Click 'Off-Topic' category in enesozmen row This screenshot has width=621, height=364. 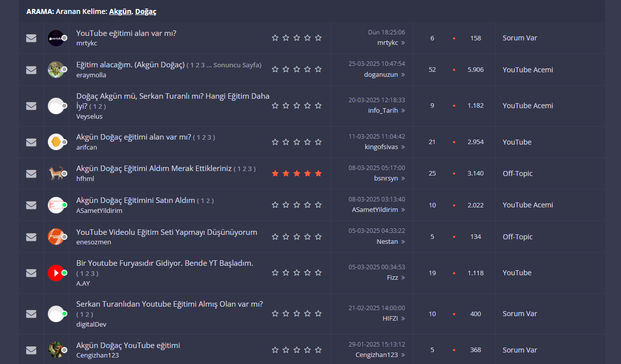518,237
